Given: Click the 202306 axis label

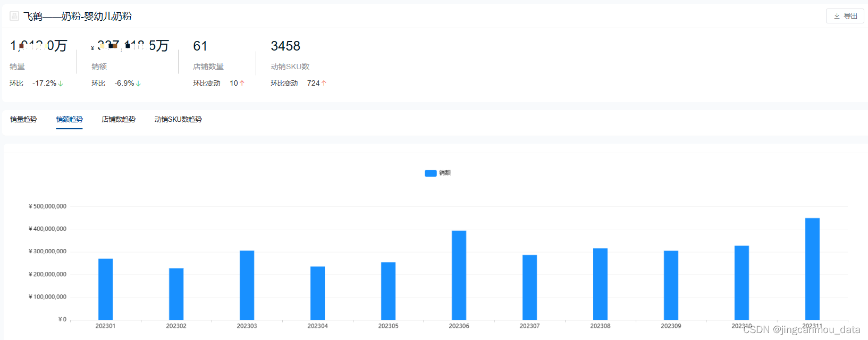Looking at the screenshot, I should (x=459, y=326).
